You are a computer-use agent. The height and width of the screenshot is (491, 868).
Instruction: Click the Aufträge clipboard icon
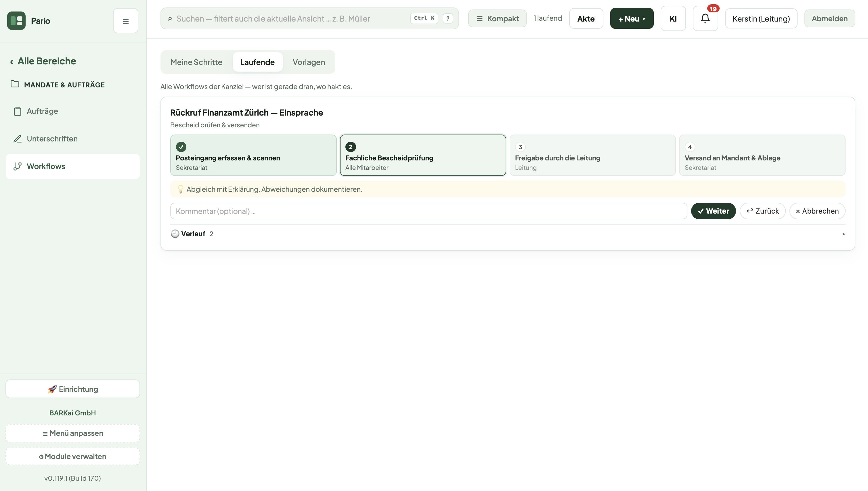coord(18,111)
